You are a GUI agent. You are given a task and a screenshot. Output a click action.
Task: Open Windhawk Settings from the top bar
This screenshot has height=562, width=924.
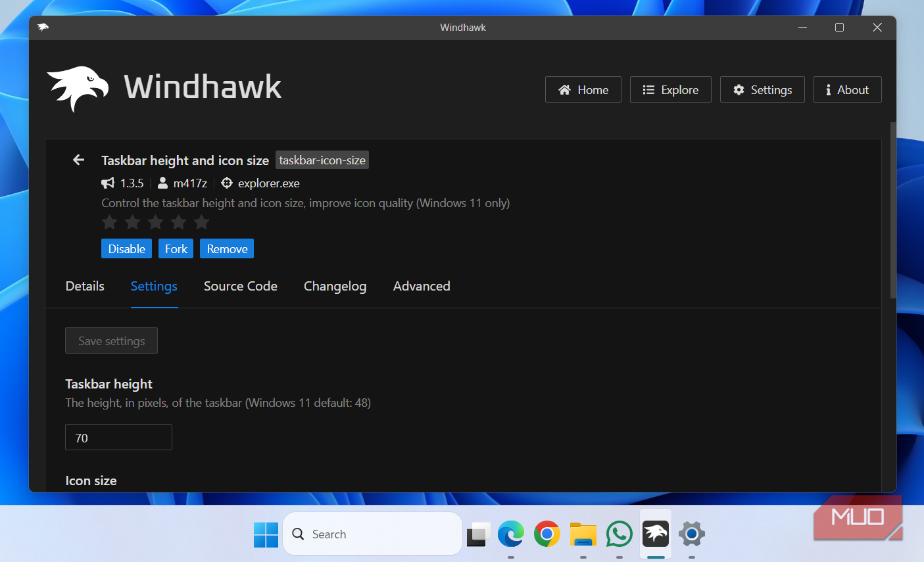pyautogui.click(x=762, y=89)
